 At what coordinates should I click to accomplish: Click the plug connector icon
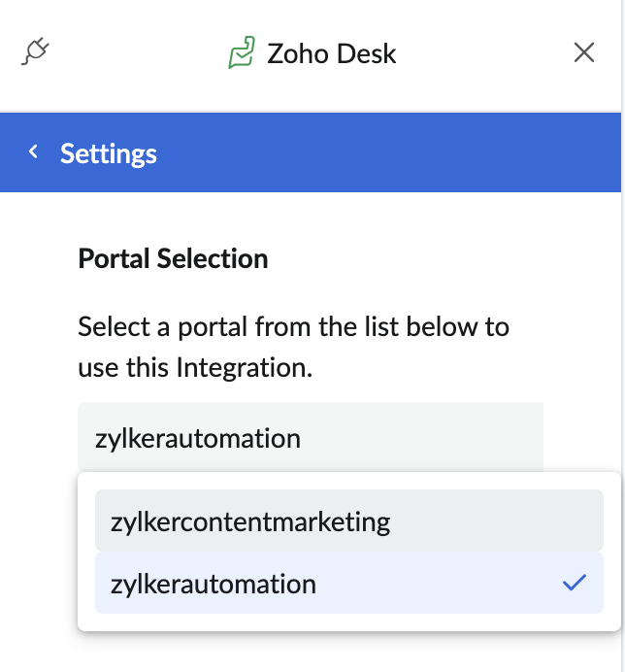click(x=35, y=51)
